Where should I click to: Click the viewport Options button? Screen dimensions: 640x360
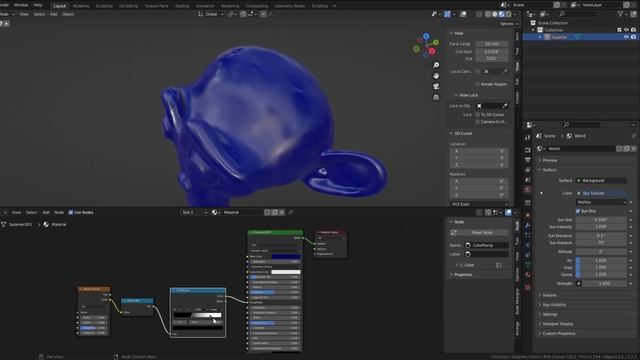coord(508,24)
